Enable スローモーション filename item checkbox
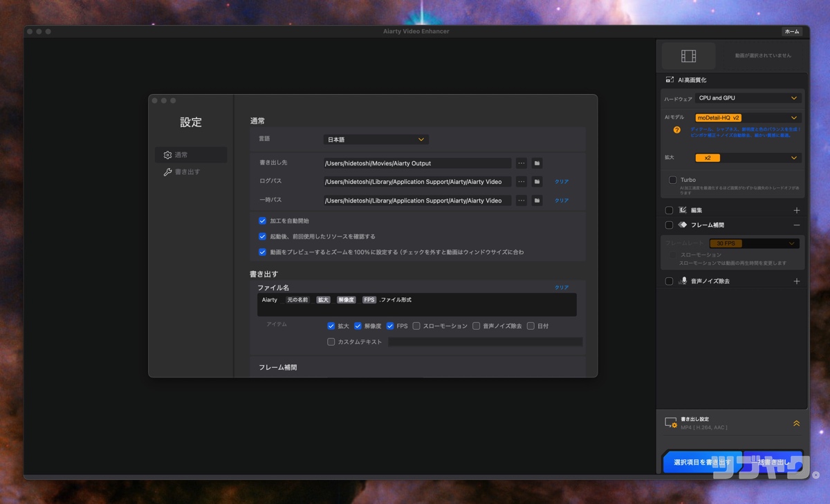The image size is (830, 504). pos(416,326)
